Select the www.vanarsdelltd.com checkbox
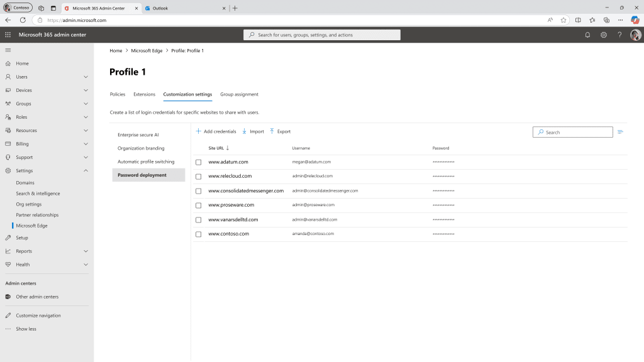The height and width of the screenshot is (362, 644). (x=198, y=220)
